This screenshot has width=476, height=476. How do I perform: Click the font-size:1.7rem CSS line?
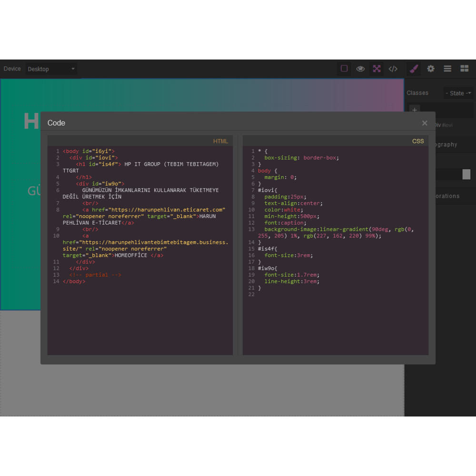292,275
